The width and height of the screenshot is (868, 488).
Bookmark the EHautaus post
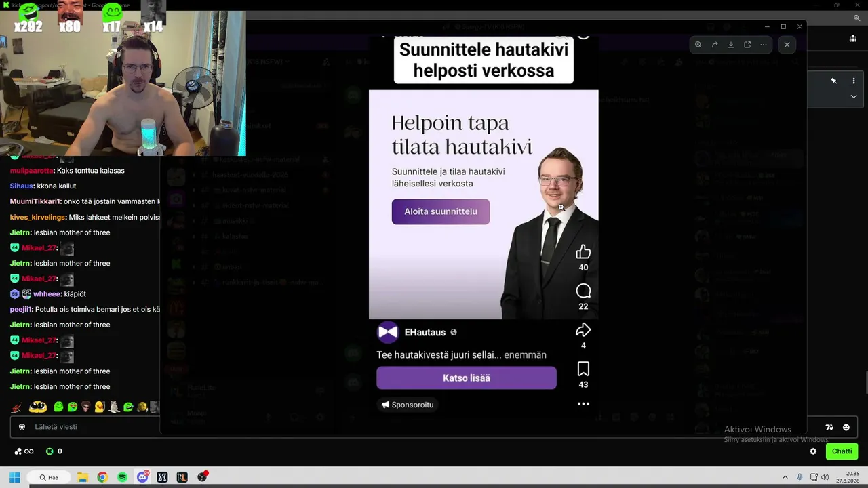[x=583, y=369]
